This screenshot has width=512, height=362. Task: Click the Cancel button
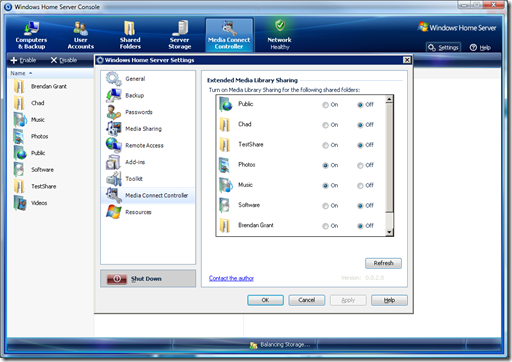[307, 300]
